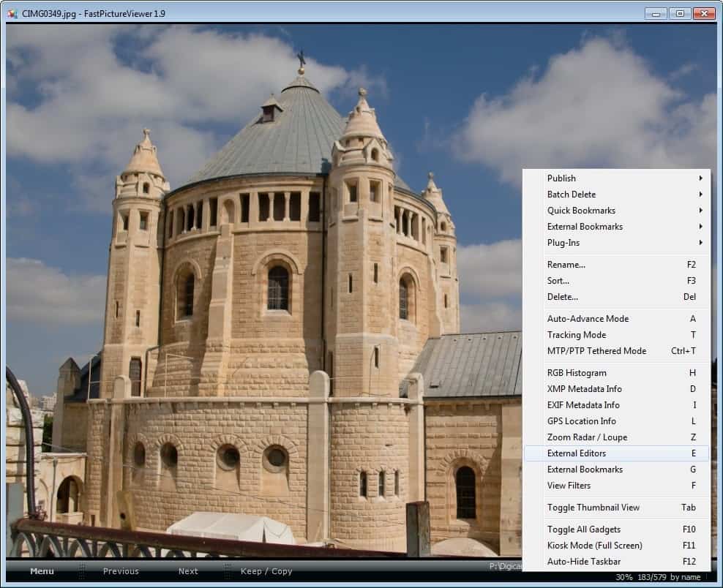Toggle Thumbnail View
Viewport: 723px width, 588px height.
coord(587,507)
